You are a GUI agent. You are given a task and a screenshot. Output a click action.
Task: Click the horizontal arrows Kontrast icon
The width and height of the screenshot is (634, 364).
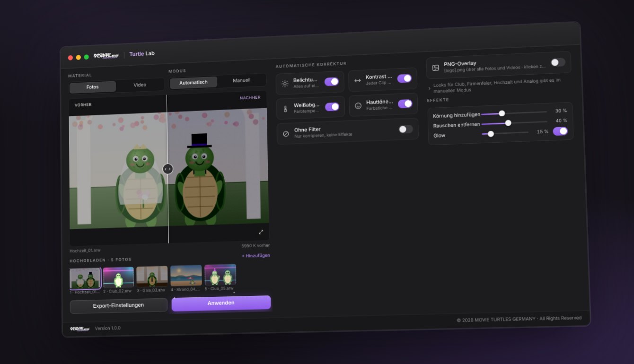tap(357, 80)
